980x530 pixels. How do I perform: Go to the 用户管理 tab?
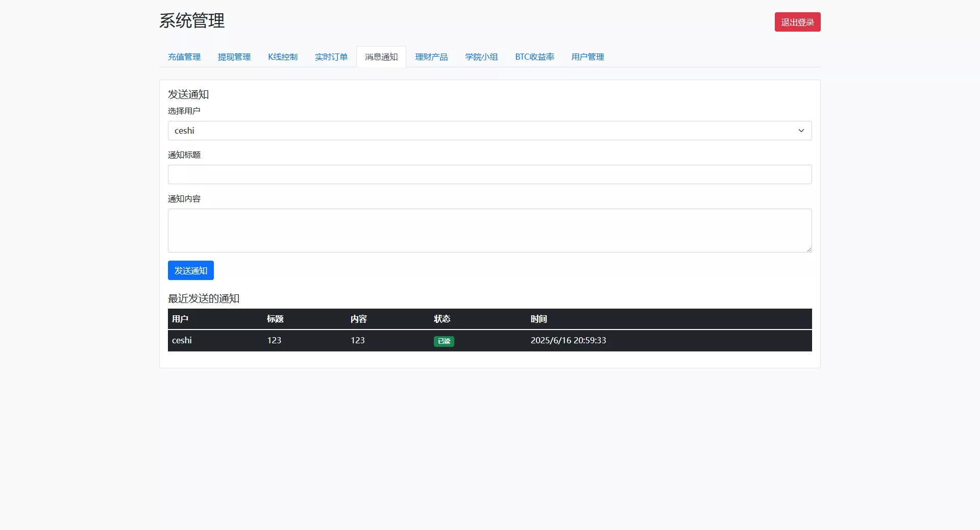click(x=587, y=57)
